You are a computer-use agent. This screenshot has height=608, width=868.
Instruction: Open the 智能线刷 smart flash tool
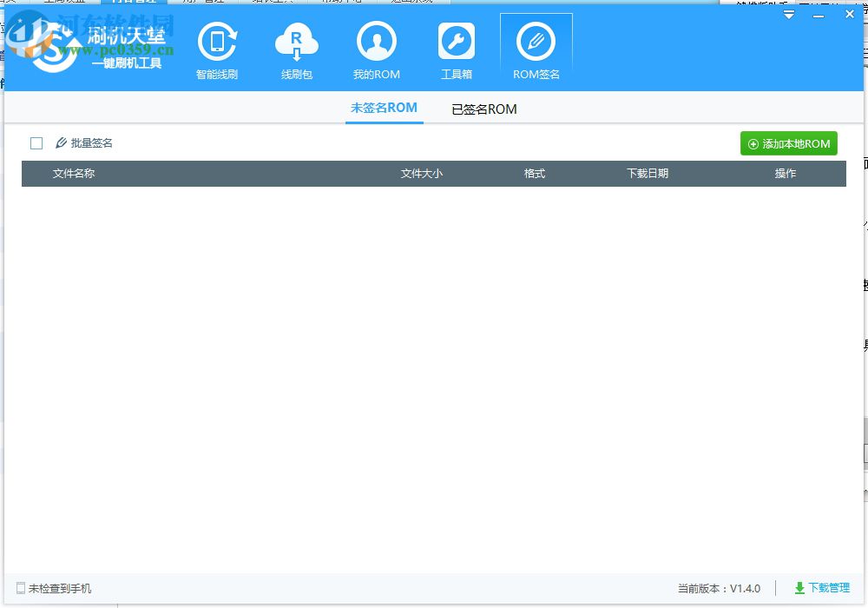click(217, 51)
